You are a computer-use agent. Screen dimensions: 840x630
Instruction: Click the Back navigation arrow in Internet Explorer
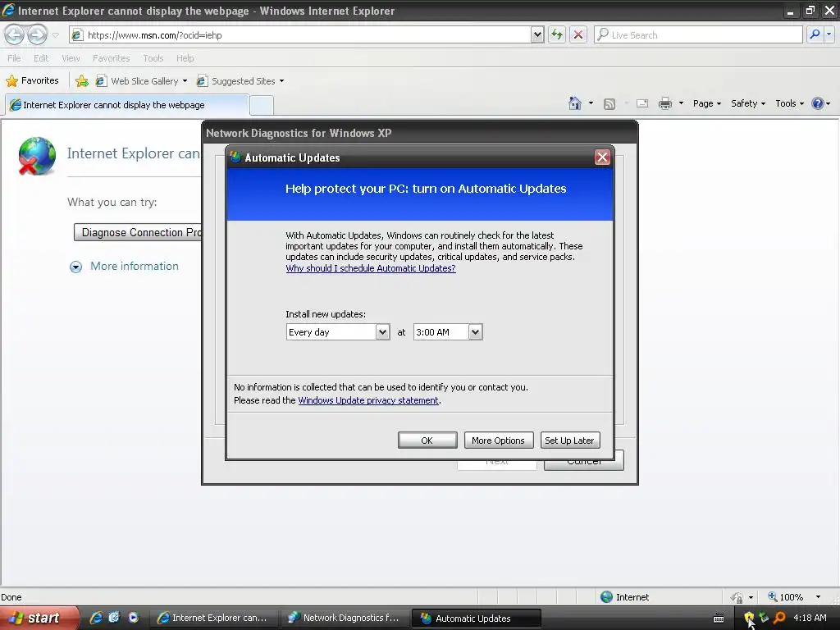tap(15, 34)
